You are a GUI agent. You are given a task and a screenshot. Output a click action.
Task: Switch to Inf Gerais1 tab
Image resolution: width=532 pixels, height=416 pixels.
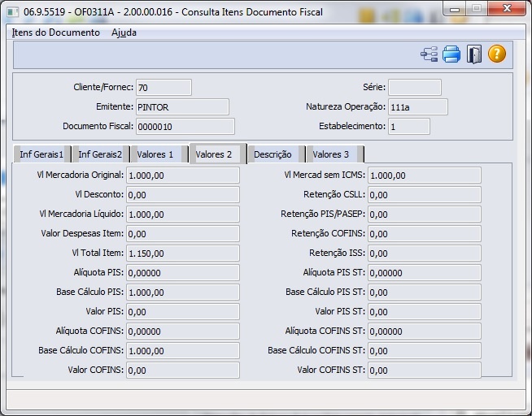click(x=41, y=154)
